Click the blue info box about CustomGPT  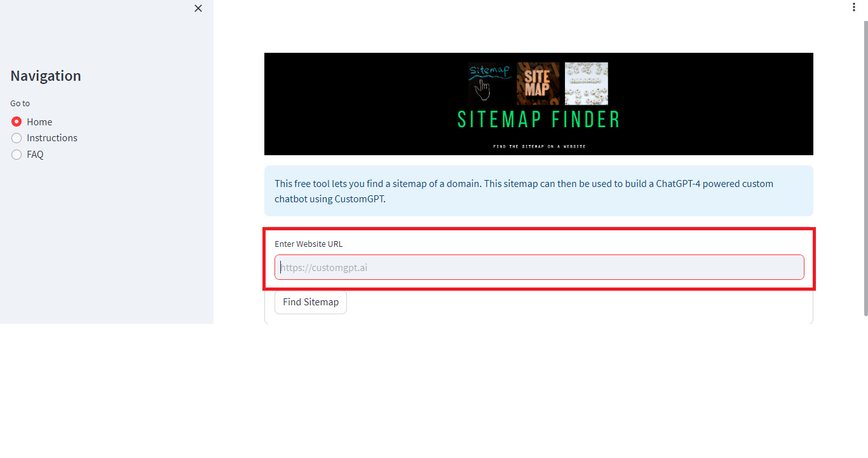pos(539,191)
